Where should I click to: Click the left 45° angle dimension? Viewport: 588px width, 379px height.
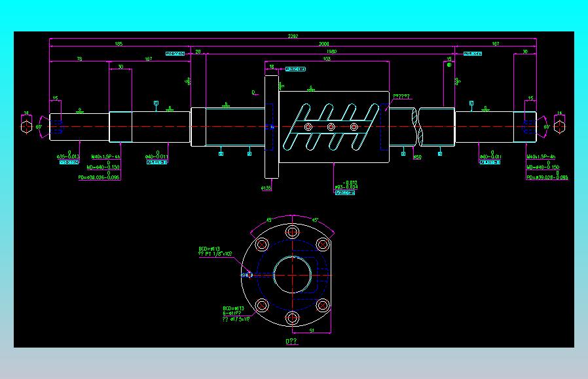pos(269,220)
